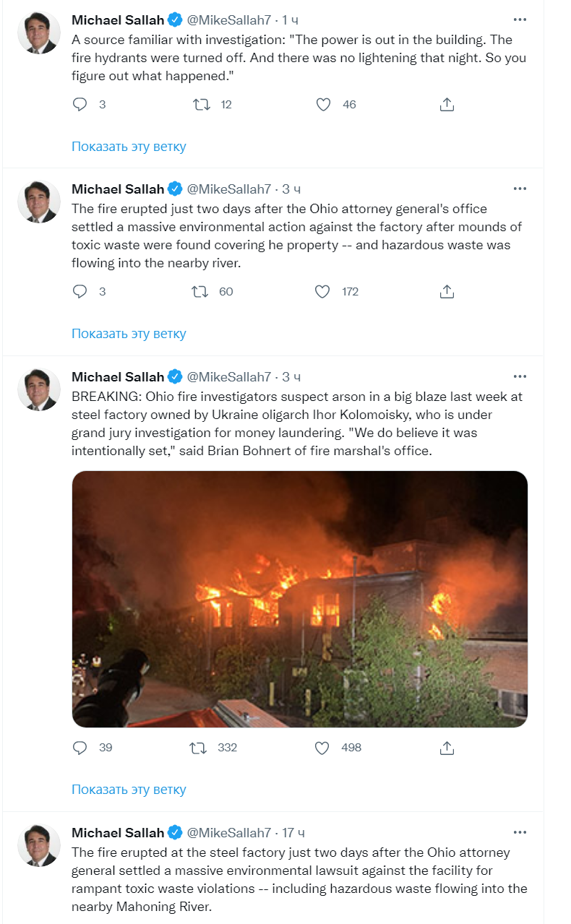Like the tweet with 46 likes
Screen dimensions: 571x924
324,105
